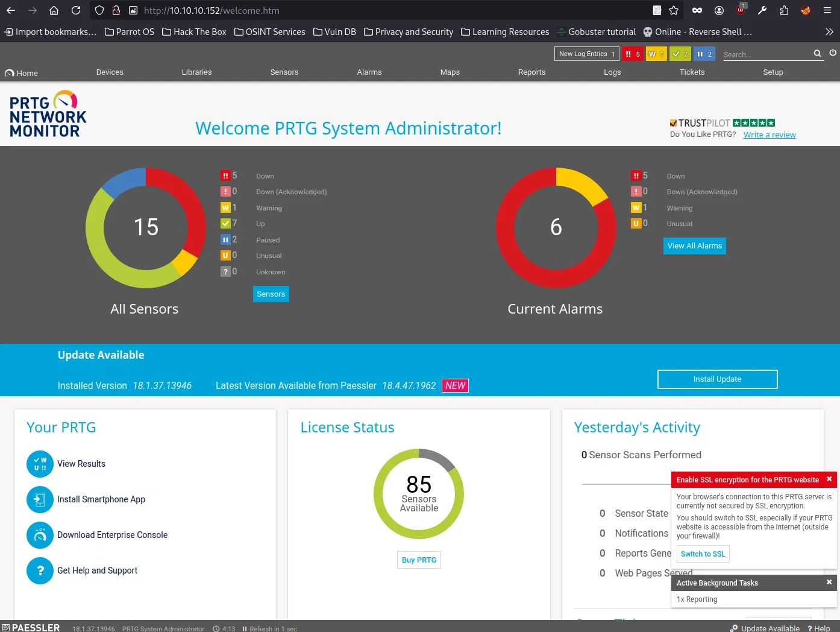Open the Get Help and Support icon
Image resolution: width=840 pixels, height=632 pixels.
(40, 570)
